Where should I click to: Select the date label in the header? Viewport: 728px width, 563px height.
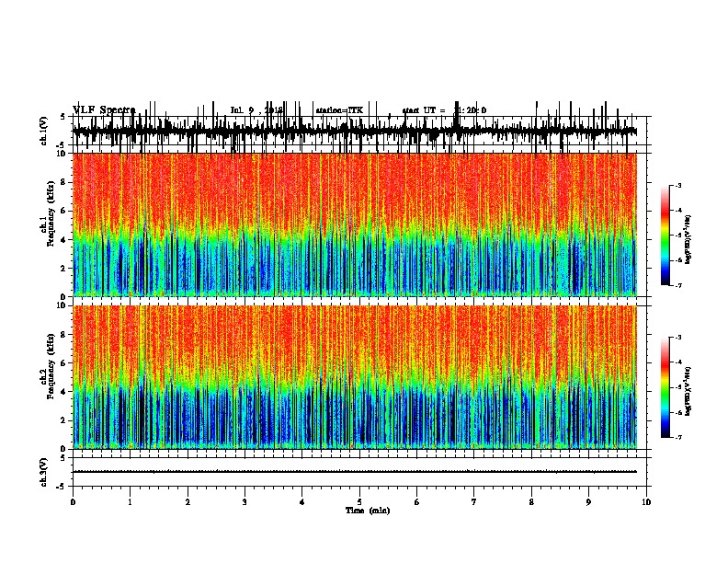tap(256, 110)
